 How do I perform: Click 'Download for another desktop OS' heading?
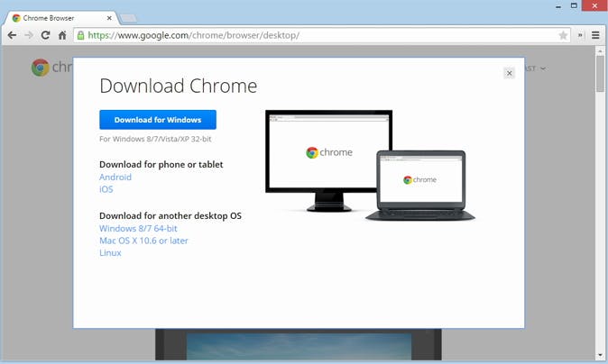coord(170,216)
